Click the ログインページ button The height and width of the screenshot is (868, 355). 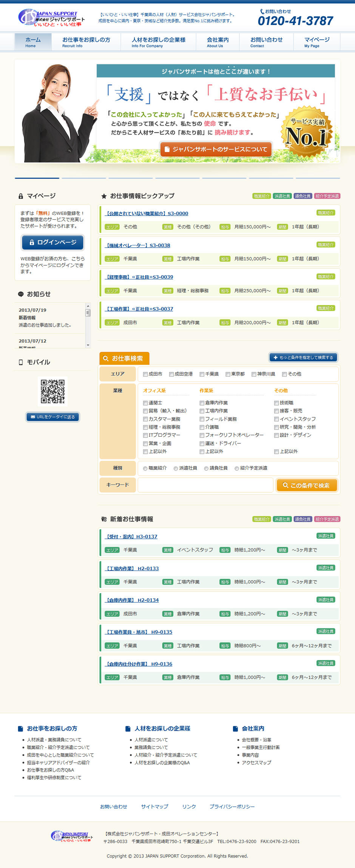[x=52, y=242]
